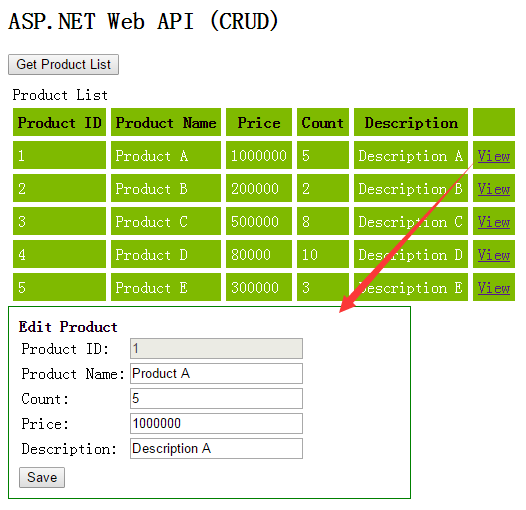The height and width of the screenshot is (510, 526).
Task: Click the 'Product Name:' form label
Action: pyautogui.click(x=73, y=374)
